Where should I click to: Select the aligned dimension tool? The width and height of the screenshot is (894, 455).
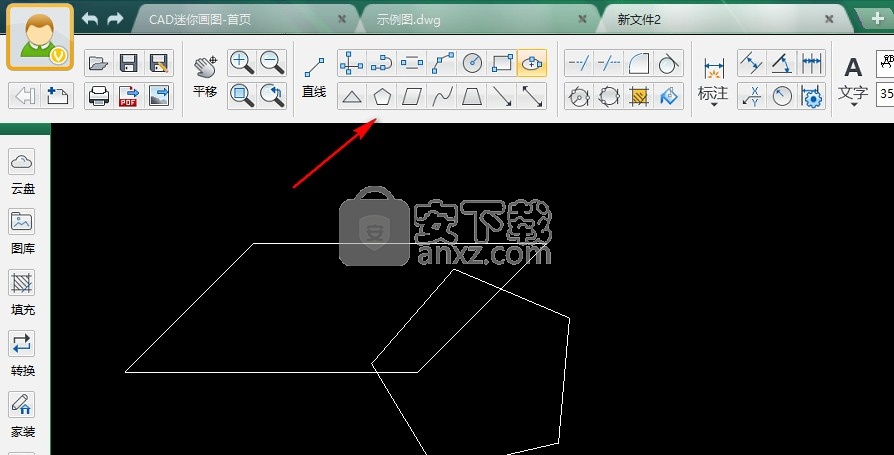point(752,63)
